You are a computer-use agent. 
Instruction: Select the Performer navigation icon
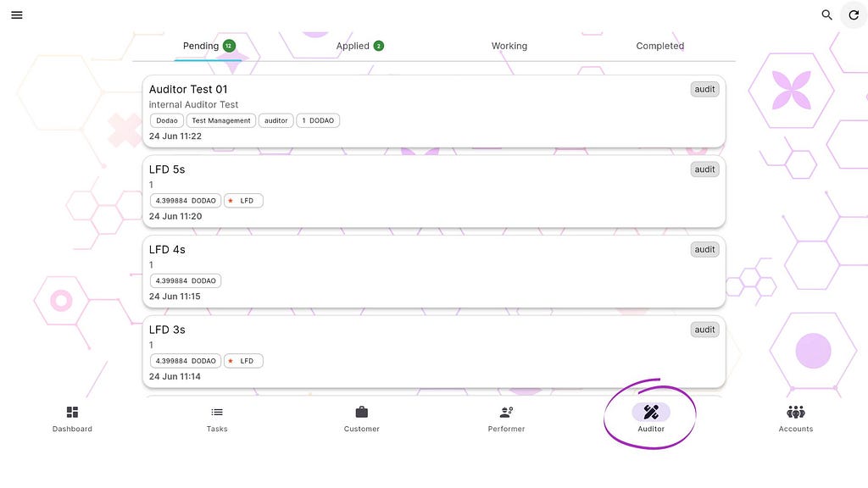(507, 413)
